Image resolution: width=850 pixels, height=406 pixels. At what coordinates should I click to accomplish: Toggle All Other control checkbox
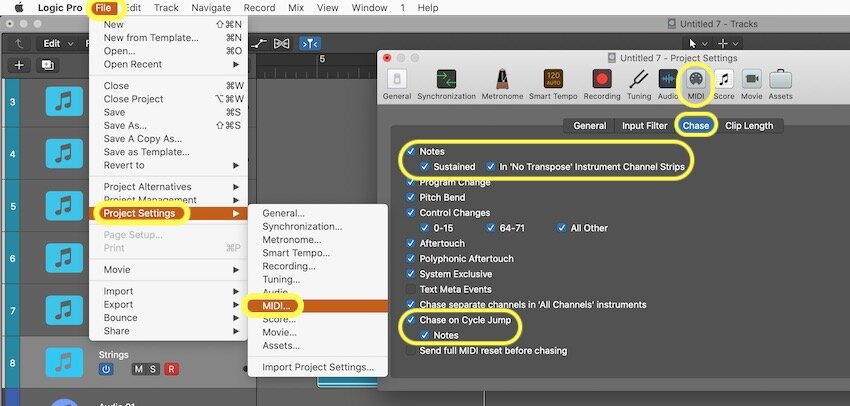tap(562, 228)
